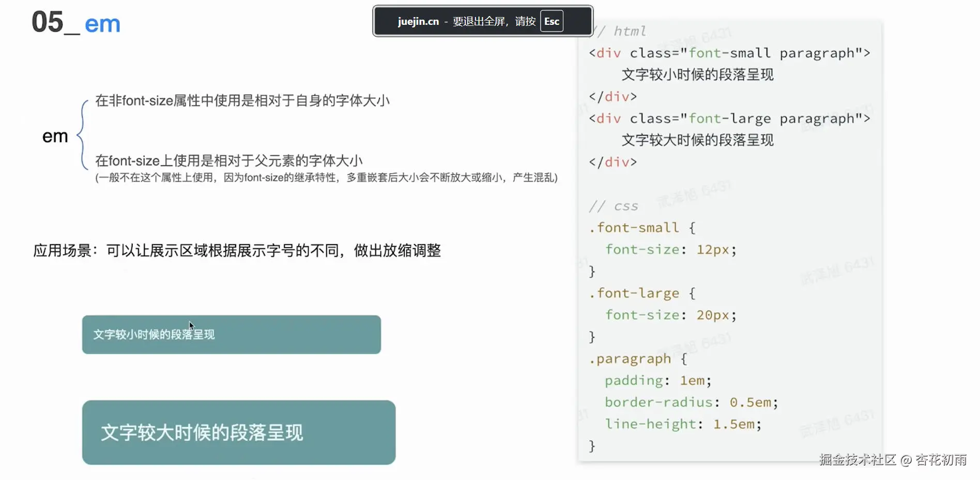Click the "border-radius: 0.5em;" declaration
This screenshot has width=980, height=480.
[692, 402]
